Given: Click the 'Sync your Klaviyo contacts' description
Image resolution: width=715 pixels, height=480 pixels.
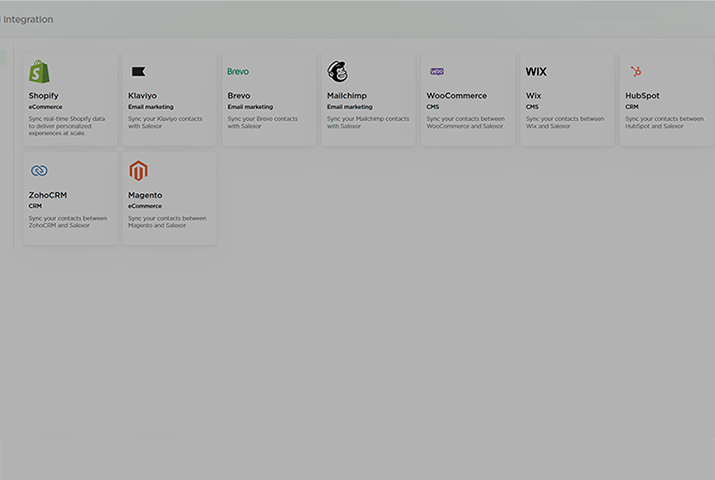Looking at the screenshot, I should point(165,122).
